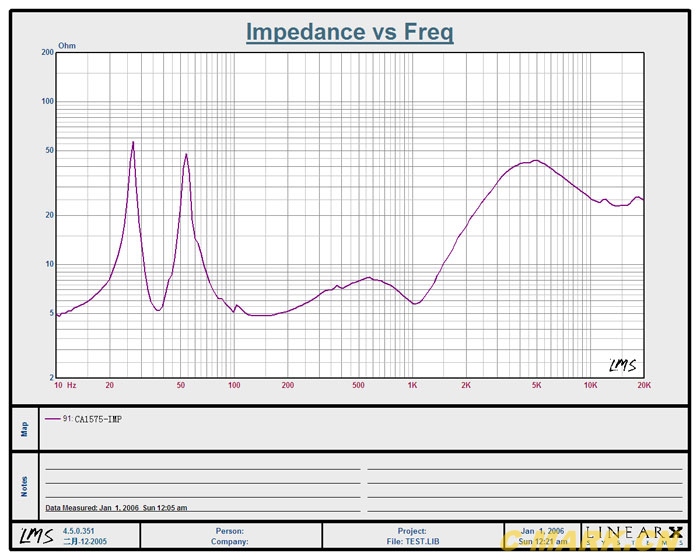Click the vertical Map section label

(x=25, y=428)
